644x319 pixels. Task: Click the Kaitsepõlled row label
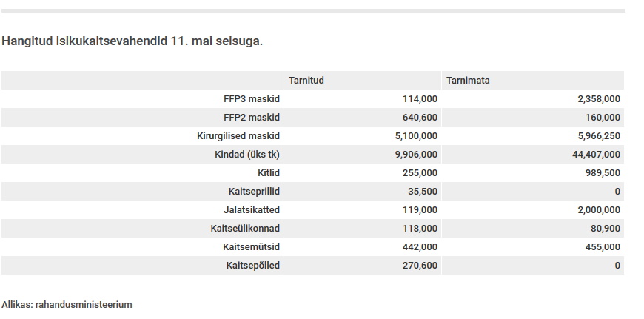253,266
